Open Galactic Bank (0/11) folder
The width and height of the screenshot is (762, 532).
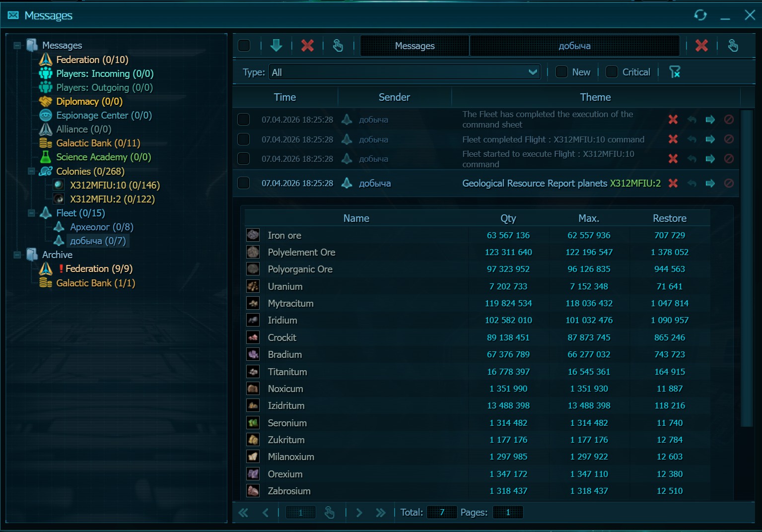coord(98,143)
